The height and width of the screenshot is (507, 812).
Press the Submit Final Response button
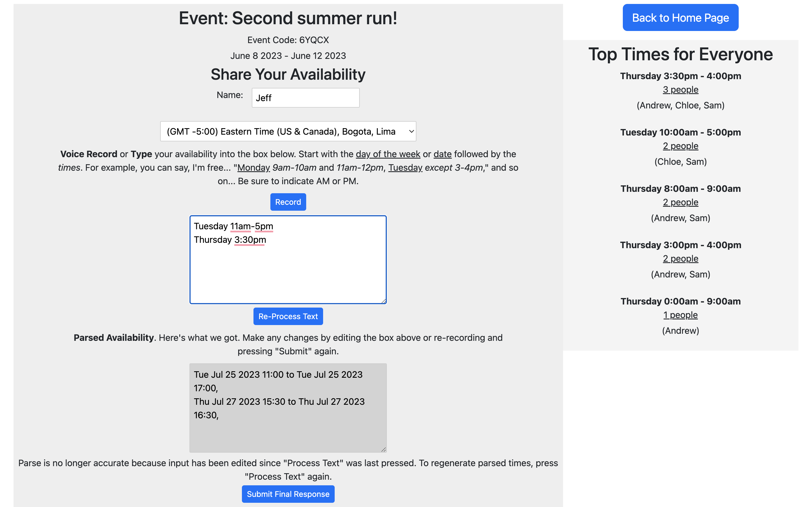click(x=288, y=493)
